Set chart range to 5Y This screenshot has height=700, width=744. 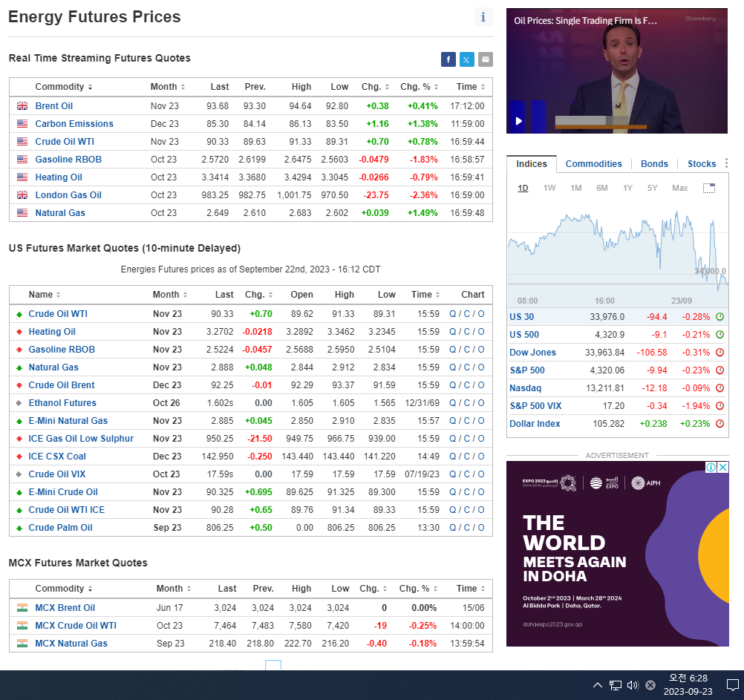(x=653, y=188)
